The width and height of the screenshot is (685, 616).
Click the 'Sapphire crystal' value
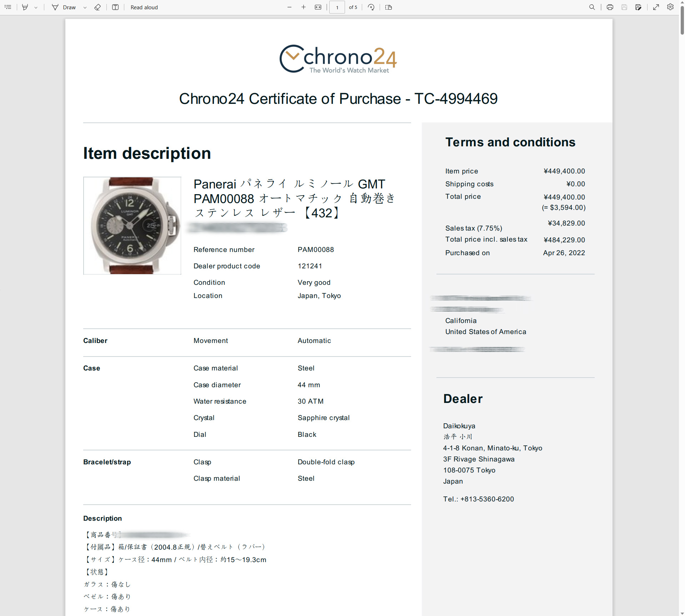point(324,418)
